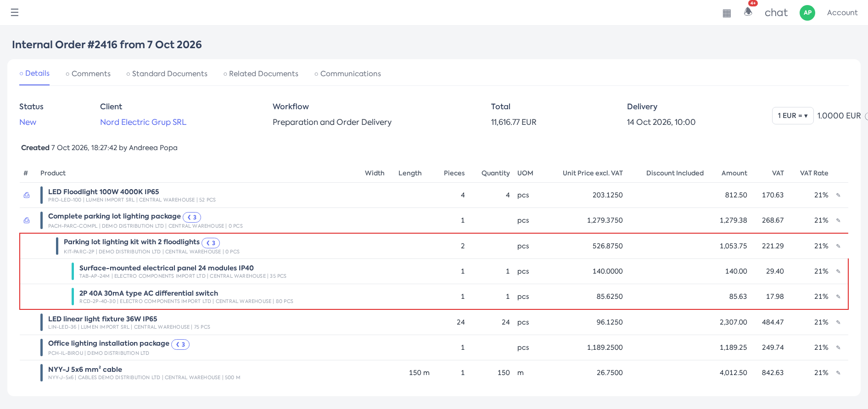The image size is (868, 409).
Task: Click the green AP user avatar
Action: coord(807,13)
